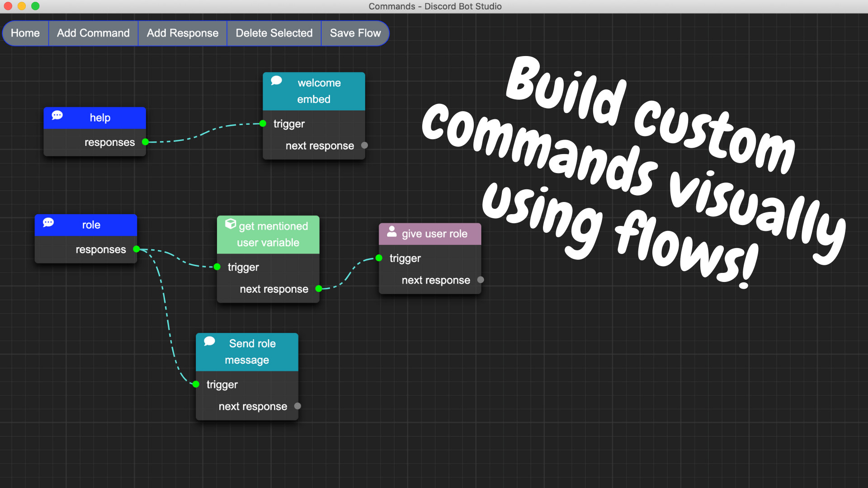Click the chat bubble icon on role node
Image resolution: width=868 pixels, height=488 pixels.
coord(49,224)
